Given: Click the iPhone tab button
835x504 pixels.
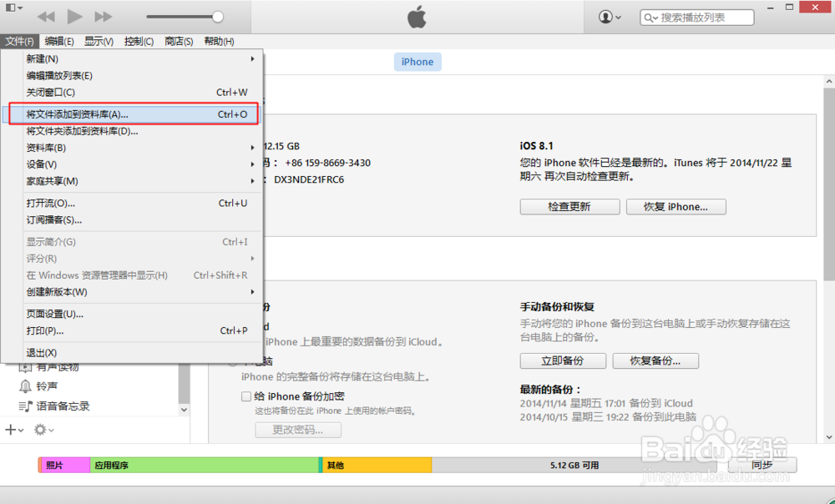Looking at the screenshot, I should tap(417, 62).
